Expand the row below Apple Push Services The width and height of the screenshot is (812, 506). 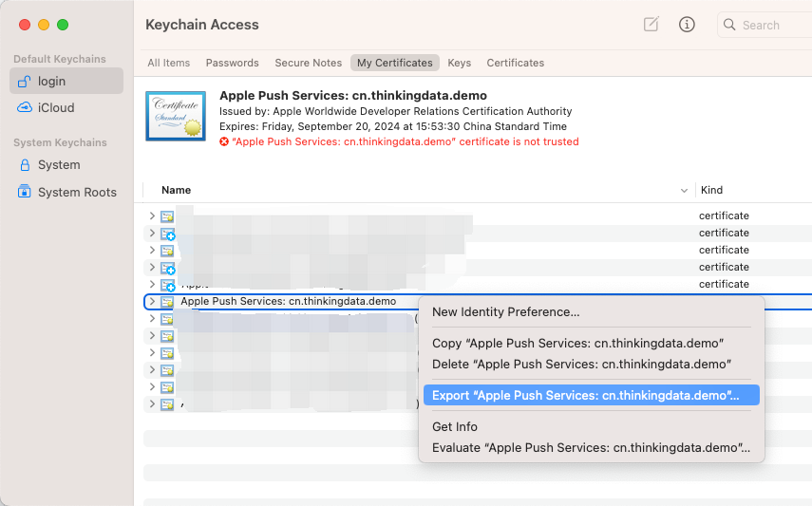tap(152, 318)
